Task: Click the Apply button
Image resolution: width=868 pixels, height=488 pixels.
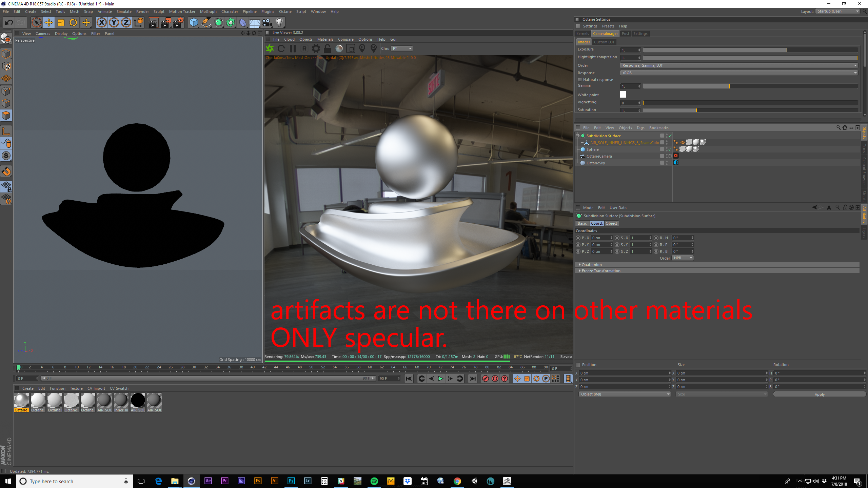Action: point(819,394)
